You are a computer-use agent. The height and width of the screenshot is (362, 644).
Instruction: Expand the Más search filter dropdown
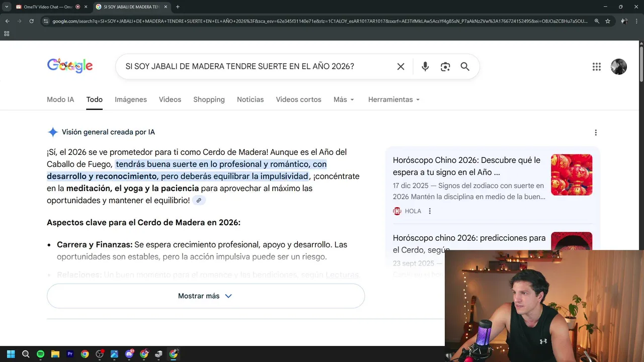click(x=344, y=100)
